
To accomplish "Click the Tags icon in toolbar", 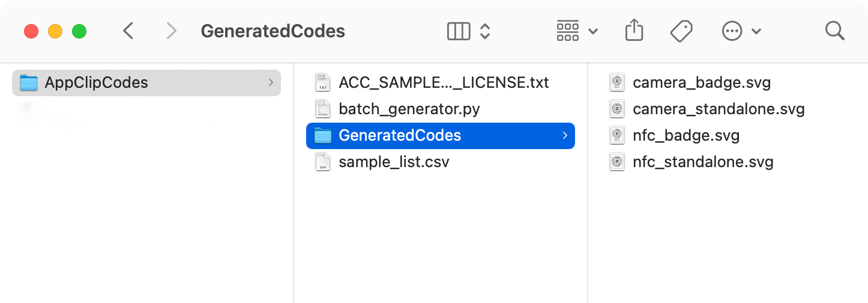I will [x=681, y=31].
